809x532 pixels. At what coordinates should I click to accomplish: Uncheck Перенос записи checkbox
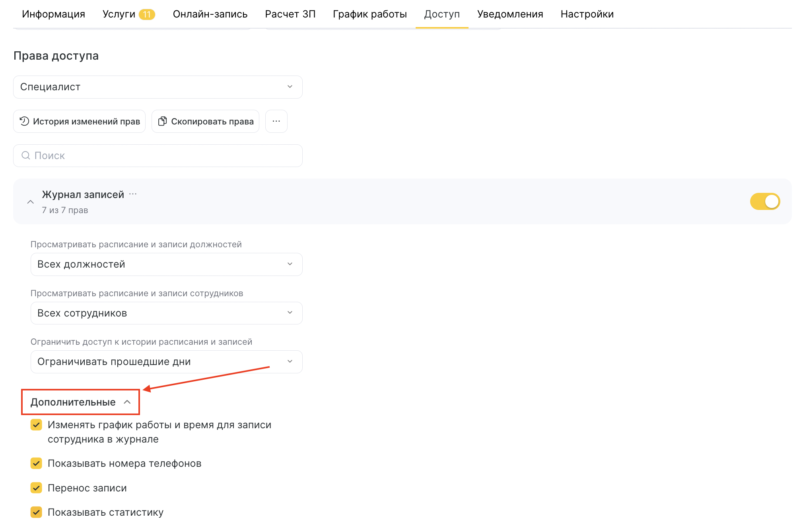click(36, 488)
